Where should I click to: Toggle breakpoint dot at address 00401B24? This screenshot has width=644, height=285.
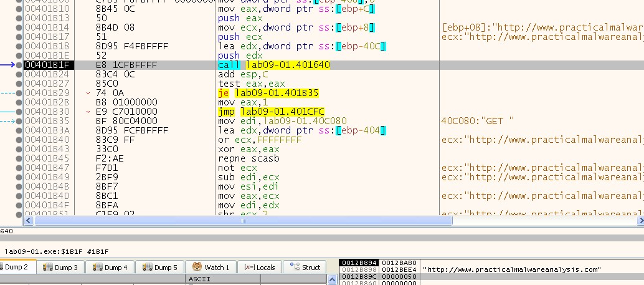pos(20,74)
